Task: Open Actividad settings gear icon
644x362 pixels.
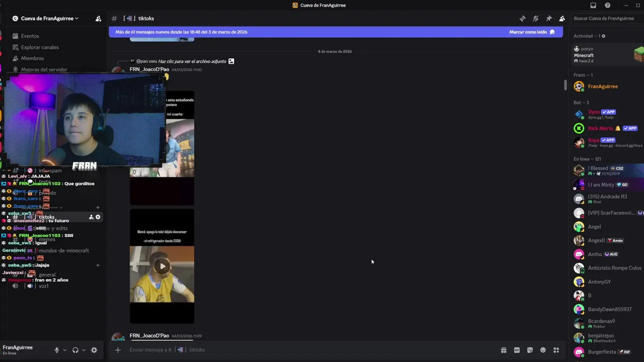Action: pos(604,36)
